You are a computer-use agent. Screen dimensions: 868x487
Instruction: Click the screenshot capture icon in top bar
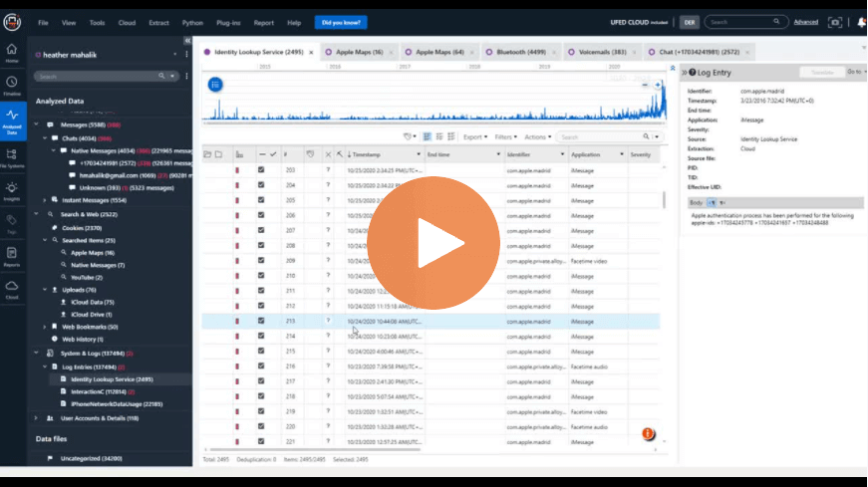(x=835, y=22)
